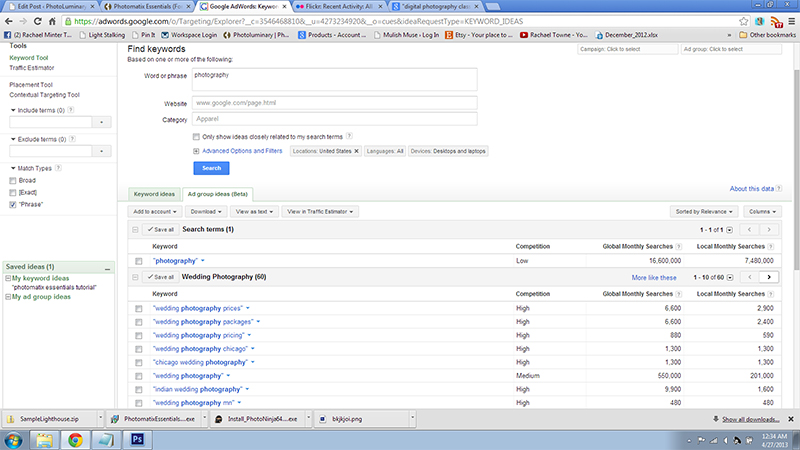Screen dimensions: 800x450
Task: Click help icon beside About this data
Action: pos(779,189)
